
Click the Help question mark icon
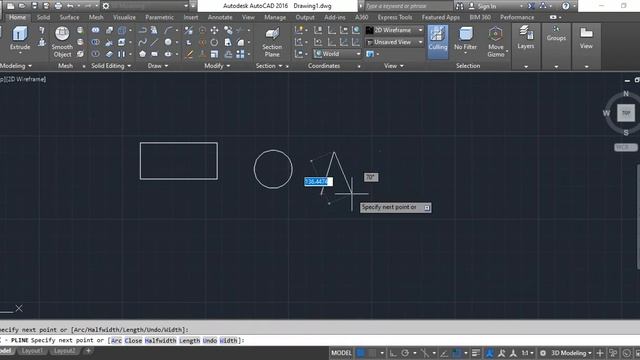click(x=565, y=6)
